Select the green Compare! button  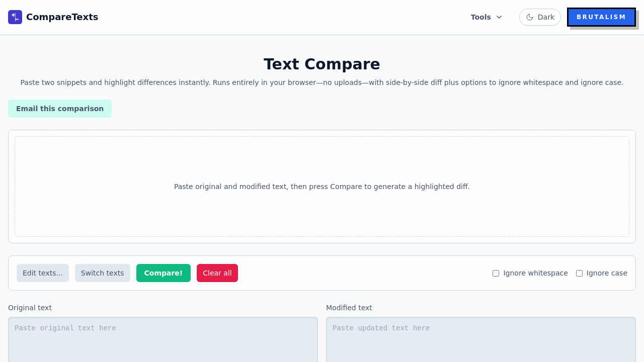coord(164,273)
